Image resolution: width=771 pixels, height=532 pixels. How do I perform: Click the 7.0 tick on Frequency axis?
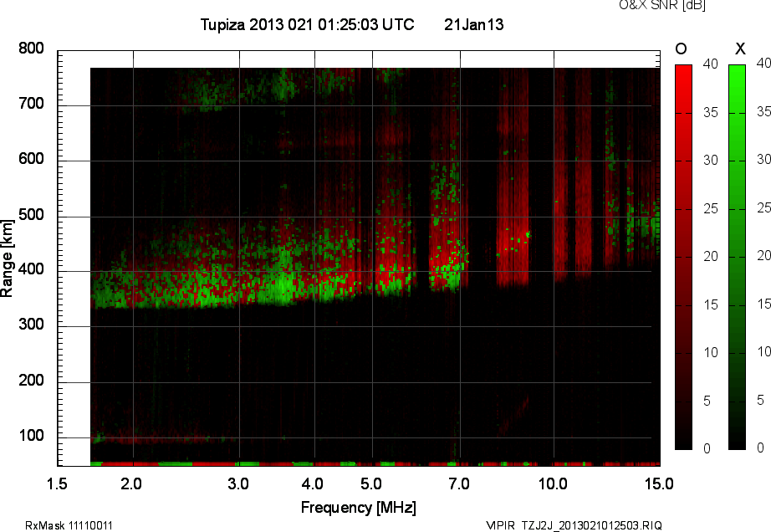coord(459,483)
